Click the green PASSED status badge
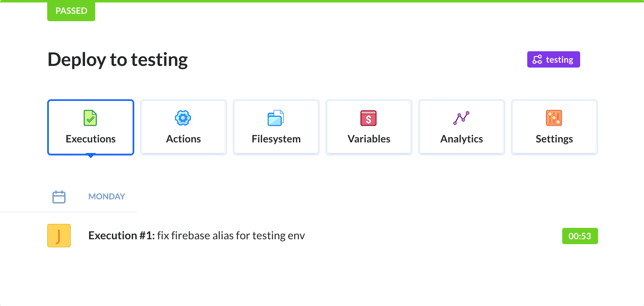Image resolution: width=644 pixels, height=306 pixels. tap(71, 11)
